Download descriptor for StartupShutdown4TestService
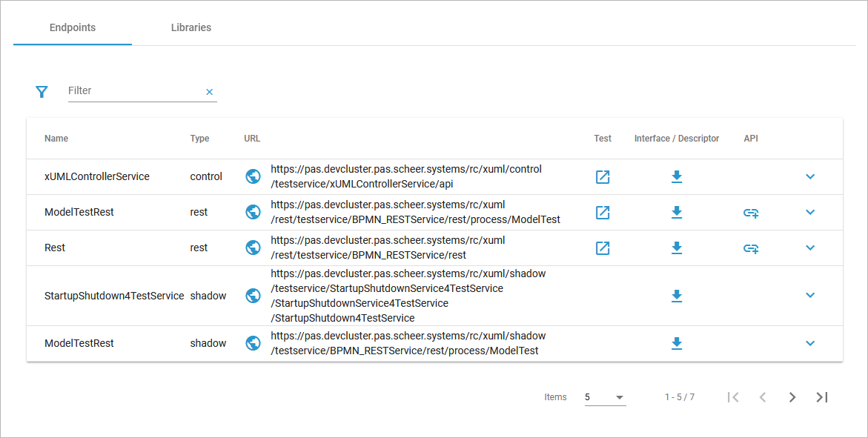 point(676,296)
